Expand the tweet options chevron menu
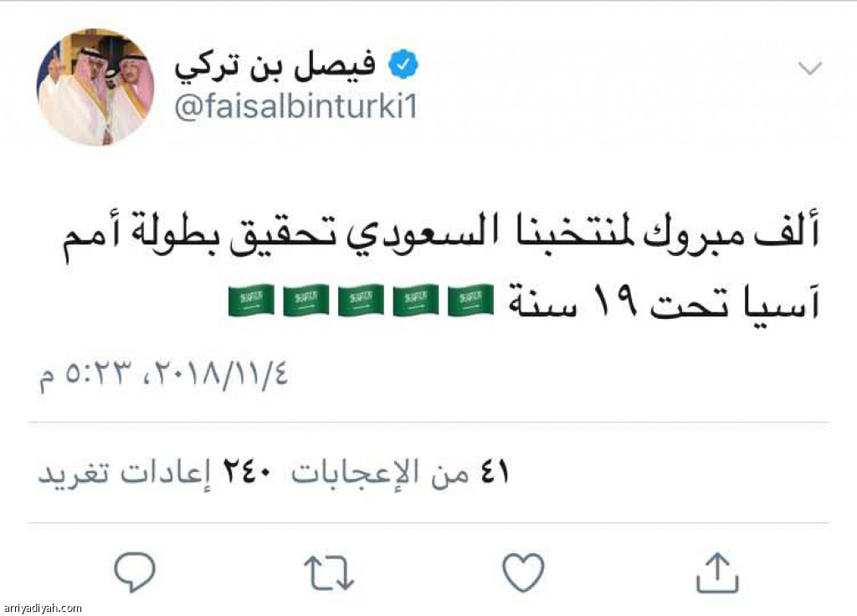The image size is (857, 616). point(810,69)
